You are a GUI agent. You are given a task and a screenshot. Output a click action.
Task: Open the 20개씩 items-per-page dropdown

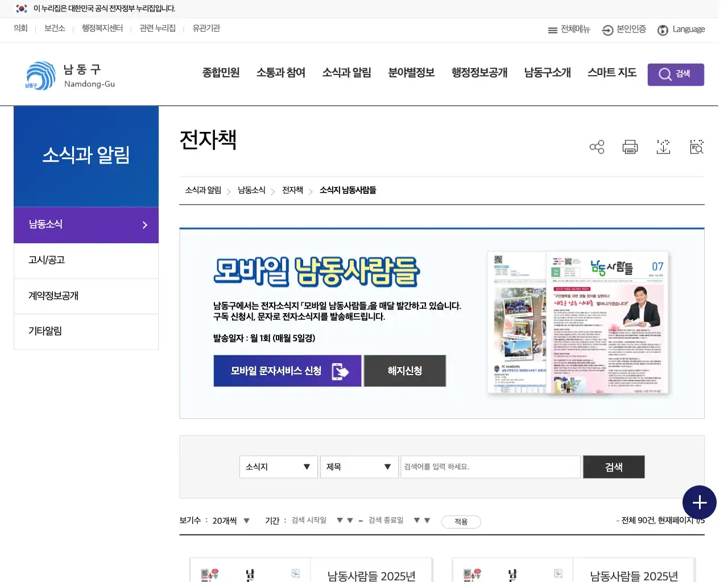click(x=230, y=520)
